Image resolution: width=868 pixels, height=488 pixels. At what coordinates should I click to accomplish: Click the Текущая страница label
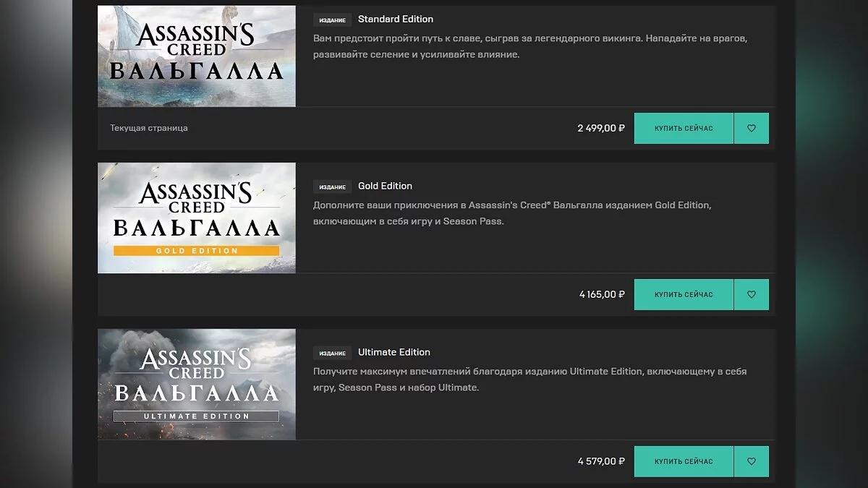coord(149,129)
